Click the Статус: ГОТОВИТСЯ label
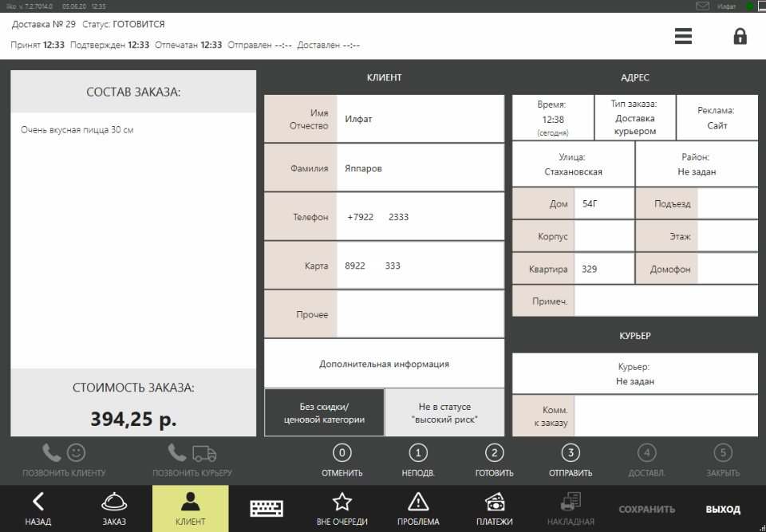This screenshot has width=766, height=532. (x=124, y=24)
